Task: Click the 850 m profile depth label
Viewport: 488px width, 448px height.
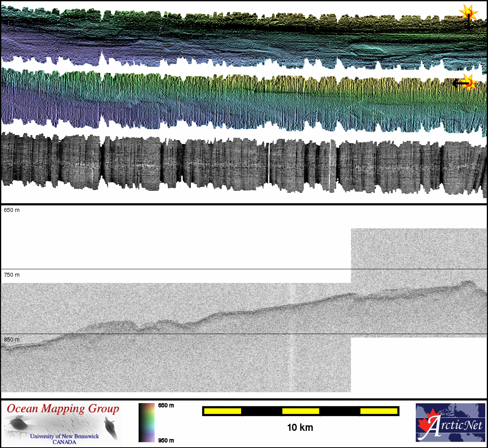Action: (x=12, y=340)
